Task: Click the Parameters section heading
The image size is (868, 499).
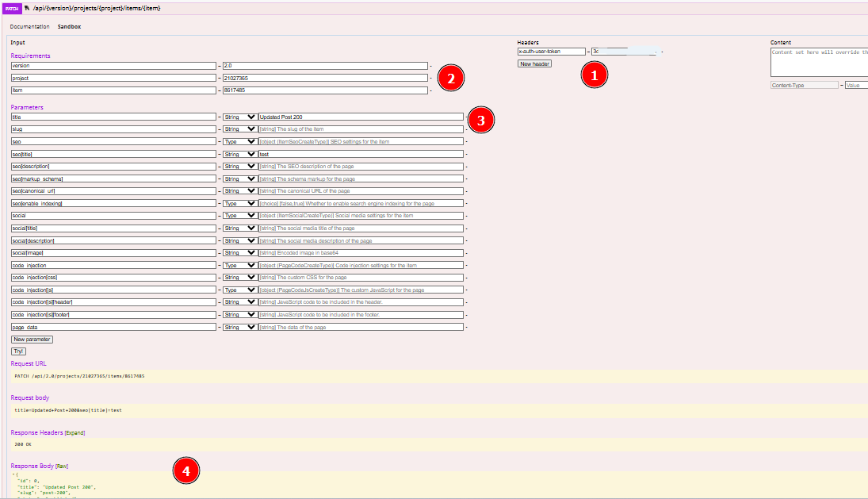Action: [x=27, y=107]
